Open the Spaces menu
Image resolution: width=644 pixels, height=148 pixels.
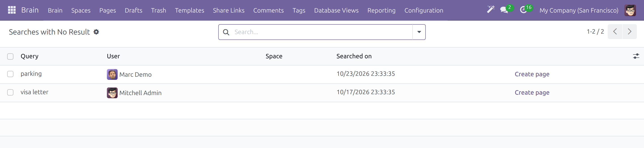point(81,10)
